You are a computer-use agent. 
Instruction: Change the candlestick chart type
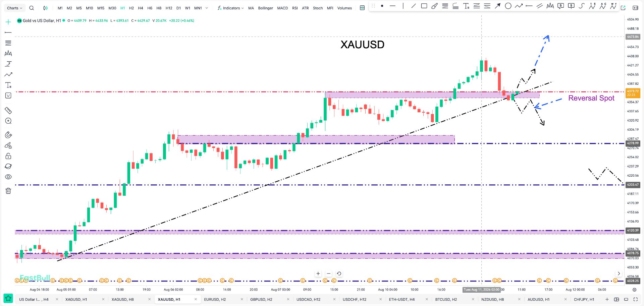click(x=45, y=8)
